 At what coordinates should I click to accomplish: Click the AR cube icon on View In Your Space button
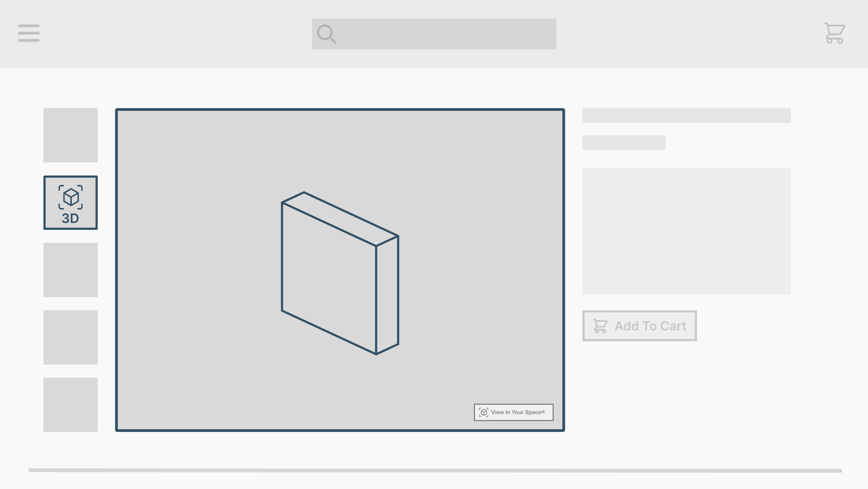click(x=483, y=412)
